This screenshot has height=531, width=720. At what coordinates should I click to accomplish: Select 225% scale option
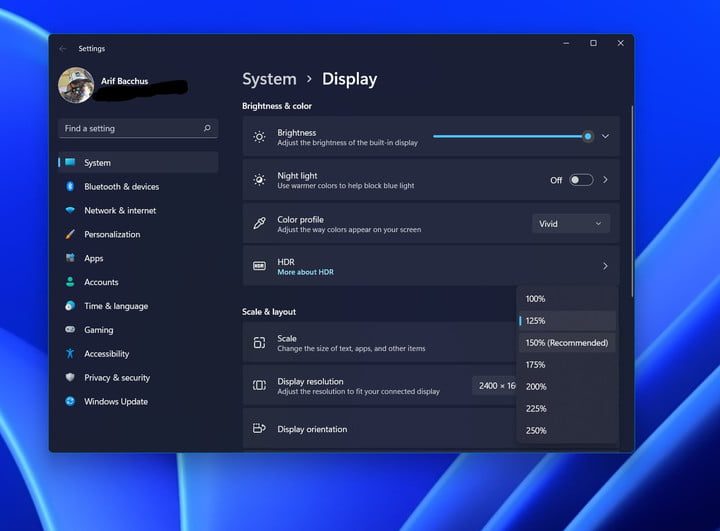(567, 409)
